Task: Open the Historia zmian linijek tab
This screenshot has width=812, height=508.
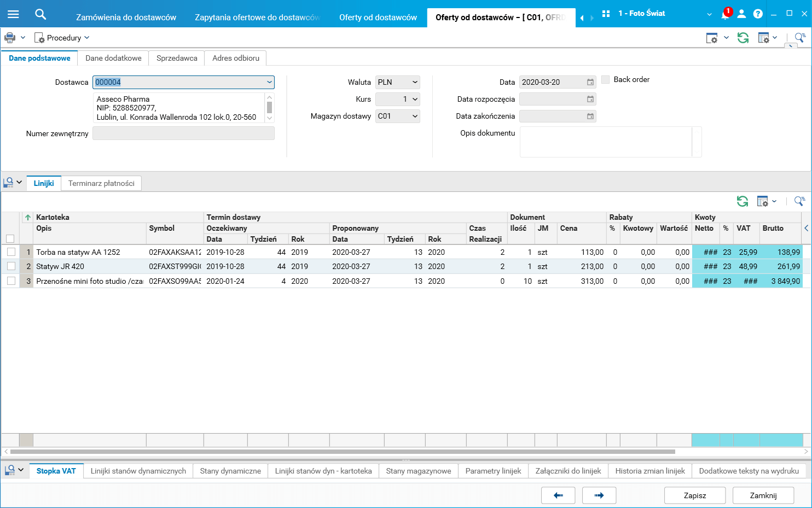Action: (x=650, y=471)
